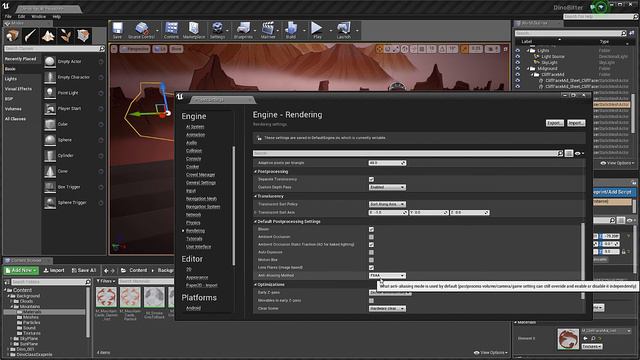Open the Marketplace toolbar icon
Image resolution: width=640 pixels, height=360 pixels.
coord(194,29)
